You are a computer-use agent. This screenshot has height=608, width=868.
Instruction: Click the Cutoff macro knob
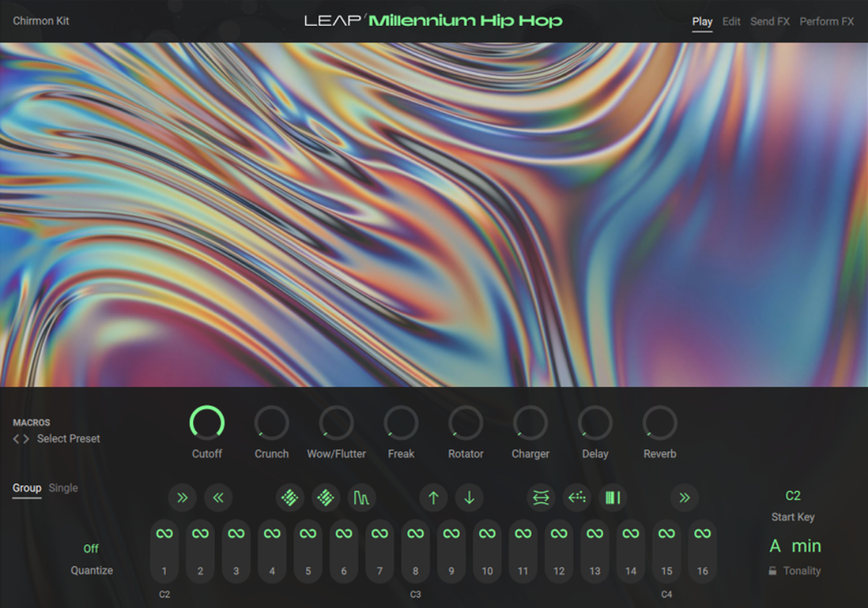pos(207,423)
